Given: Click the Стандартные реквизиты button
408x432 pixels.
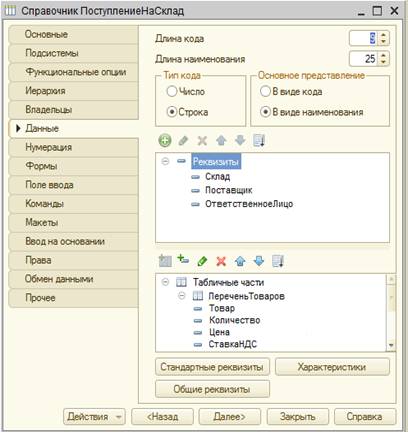Looking at the screenshot, I should pyautogui.click(x=212, y=367).
